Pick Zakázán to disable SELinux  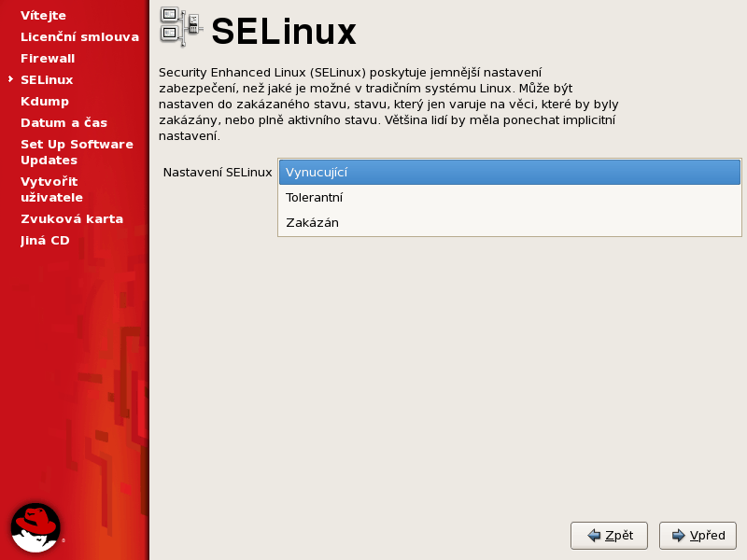(x=509, y=222)
